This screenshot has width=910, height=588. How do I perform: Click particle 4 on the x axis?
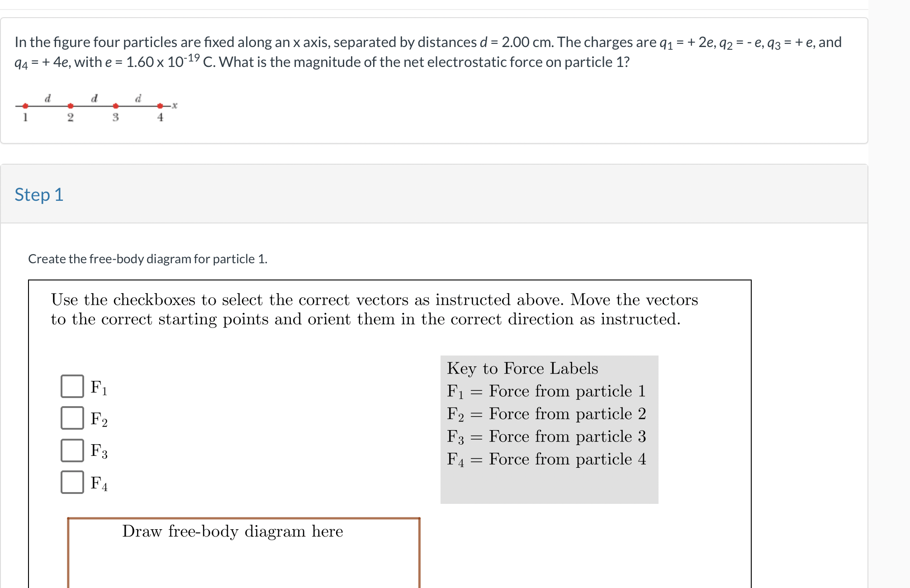(x=160, y=106)
